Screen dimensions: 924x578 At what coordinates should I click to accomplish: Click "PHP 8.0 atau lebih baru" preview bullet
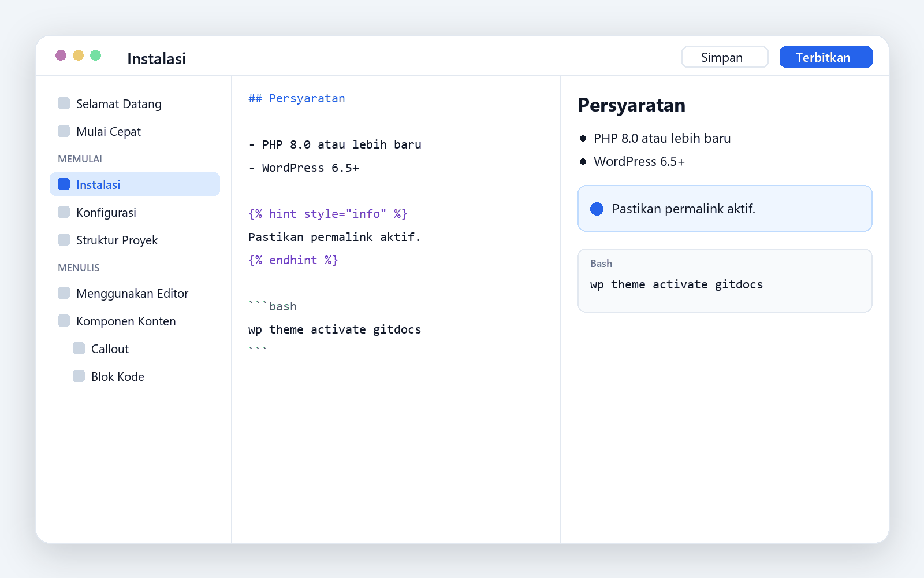coord(662,138)
